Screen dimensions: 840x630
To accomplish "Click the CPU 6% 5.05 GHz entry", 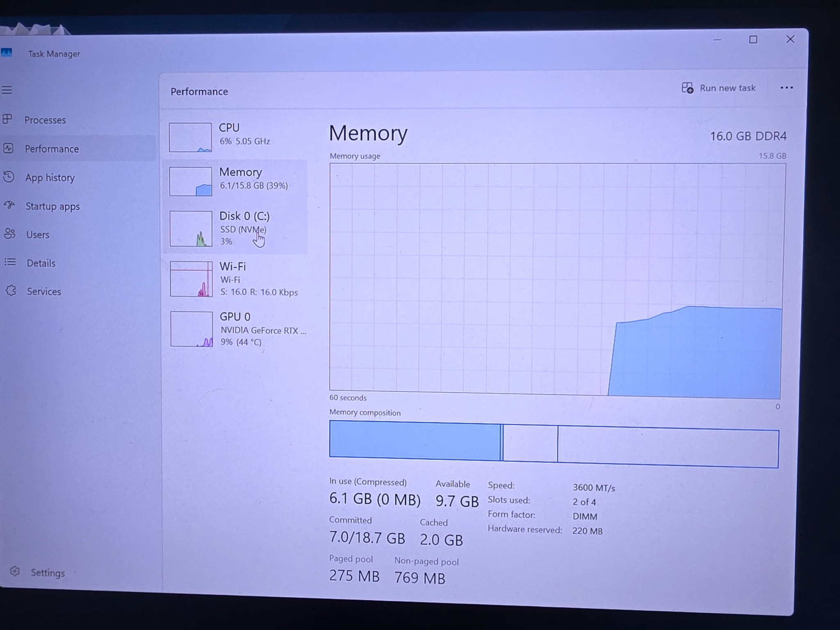I will point(235,137).
